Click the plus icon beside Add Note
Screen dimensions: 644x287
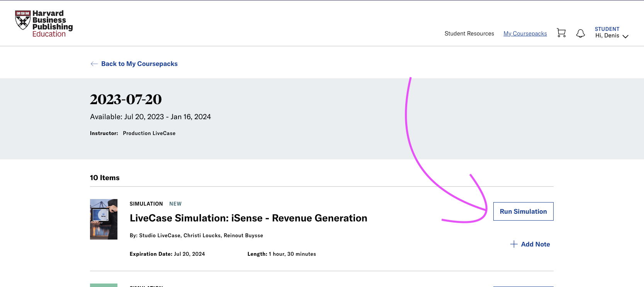pyautogui.click(x=514, y=244)
